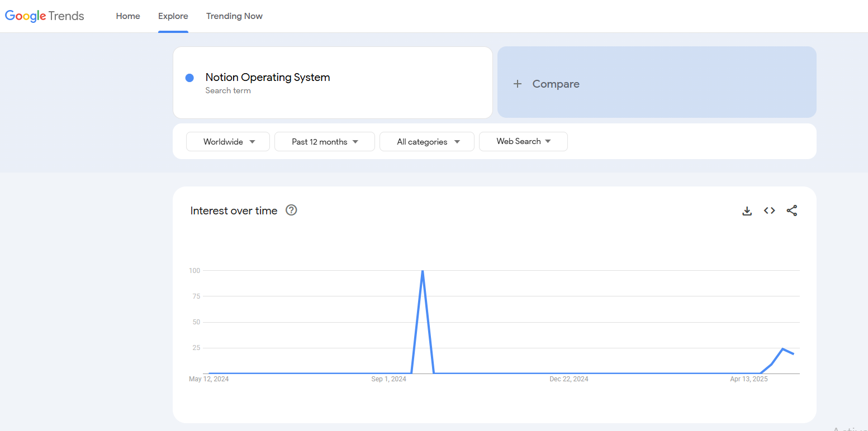Image resolution: width=868 pixels, height=431 pixels.
Task: Open the Web Search type dropdown
Action: (x=523, y=141)
